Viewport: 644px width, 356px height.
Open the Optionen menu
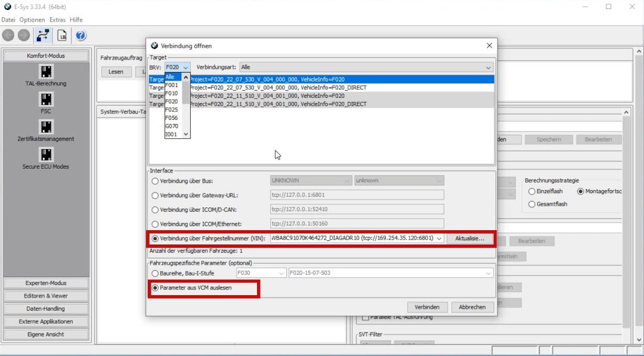pyautogui.click(x=32, y=20)
